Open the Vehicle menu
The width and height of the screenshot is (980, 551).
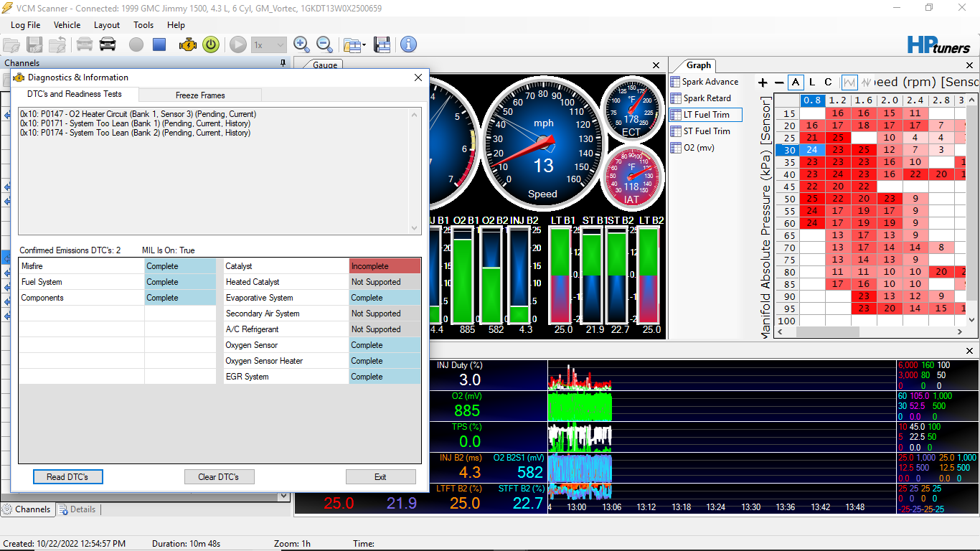coord(67,25)
